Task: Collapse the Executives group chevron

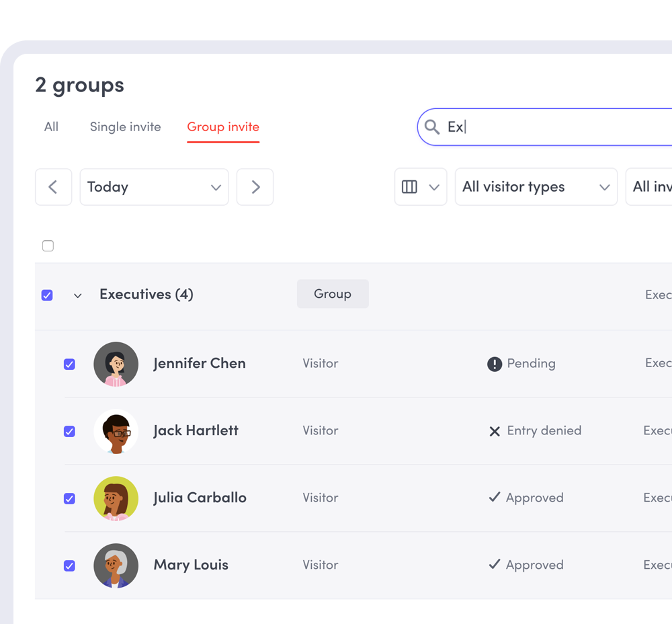Action: coord(77,295)
